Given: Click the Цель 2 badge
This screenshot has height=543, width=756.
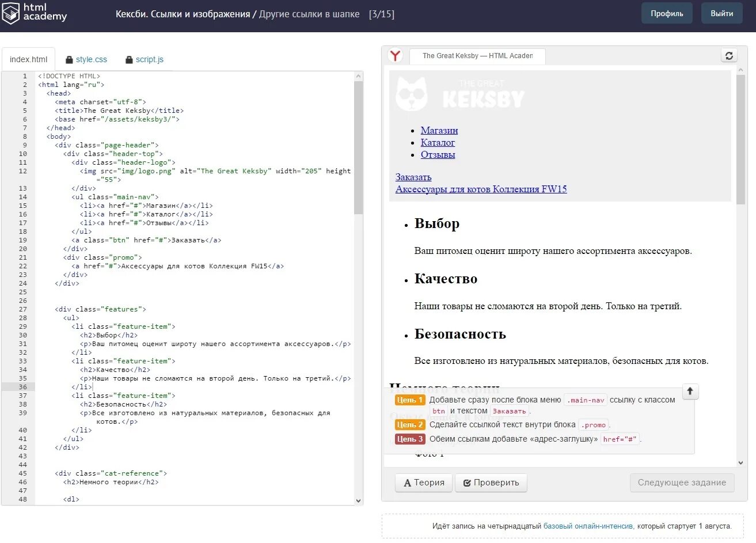Looking at the screenshot, I should pyautogui.click(x=410, y=424).
